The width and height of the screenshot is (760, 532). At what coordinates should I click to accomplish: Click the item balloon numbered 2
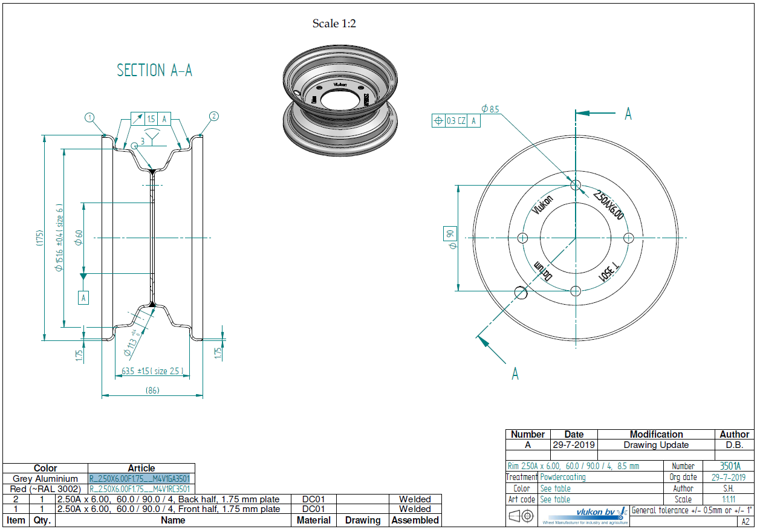click(214, 116)
